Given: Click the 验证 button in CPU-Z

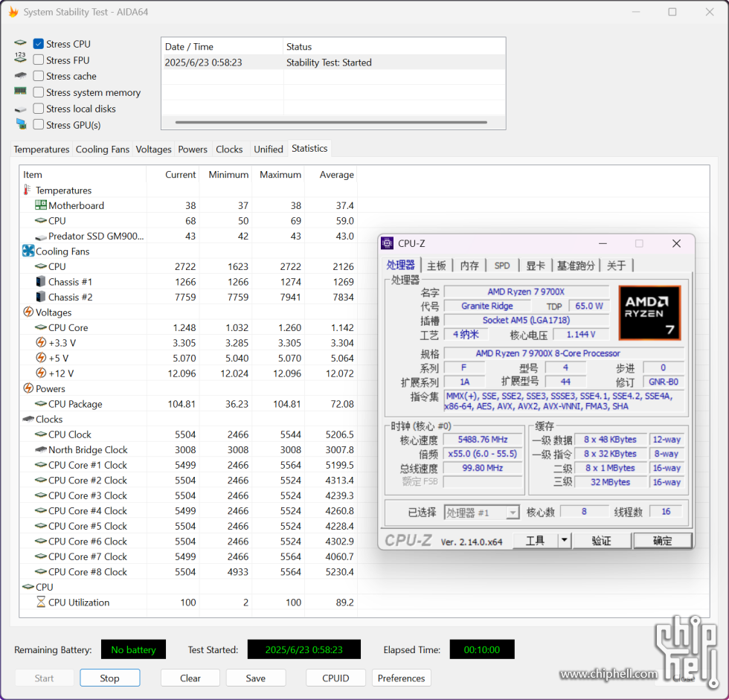Looking at the screenshot, I should point(602,540).
